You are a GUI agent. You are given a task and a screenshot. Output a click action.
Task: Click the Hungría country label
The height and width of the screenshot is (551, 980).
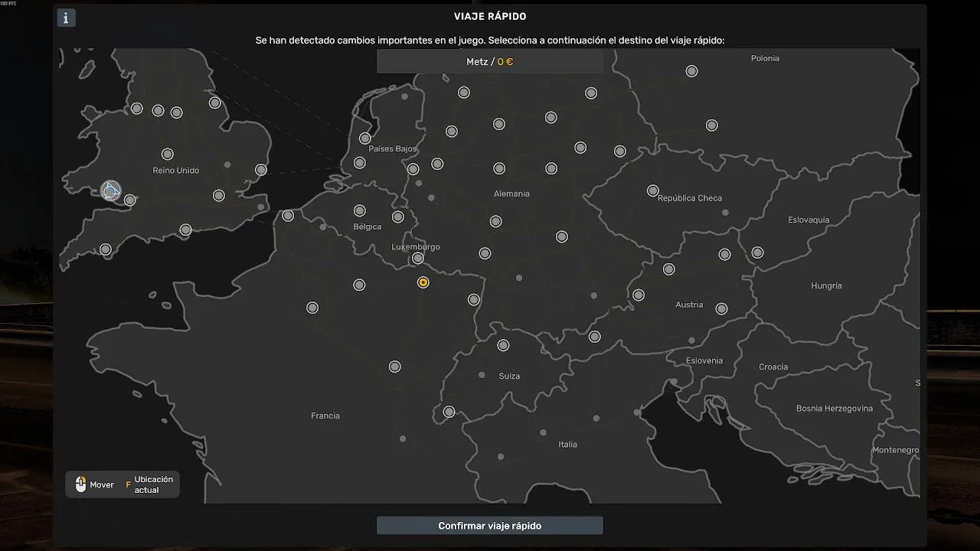(826, 285)
